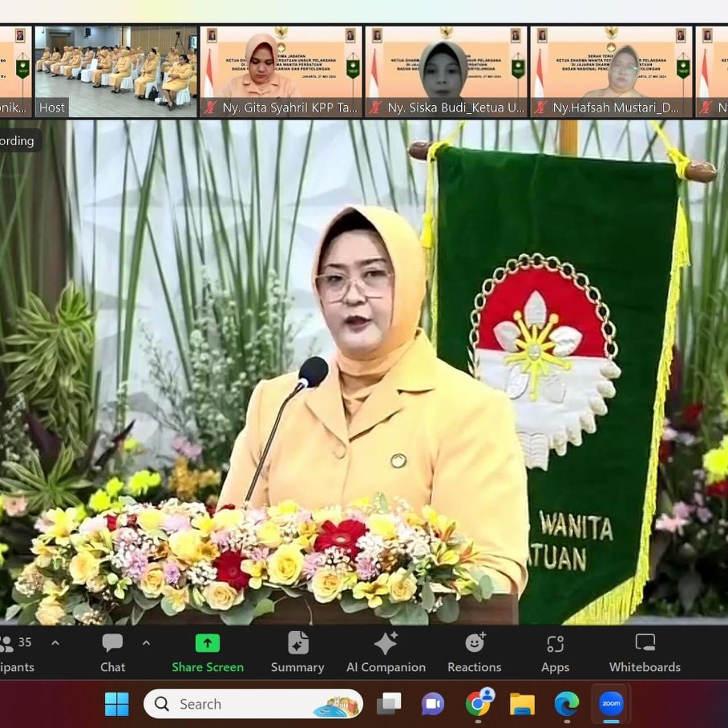
Task: Expand the Chat options chevron
Action: coord(146,643)
